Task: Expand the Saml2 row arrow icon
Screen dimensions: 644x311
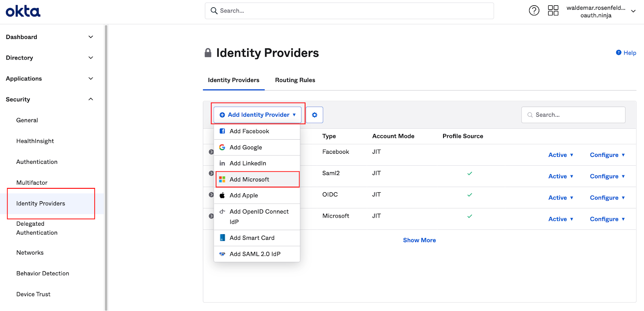Action: point(211,173)
